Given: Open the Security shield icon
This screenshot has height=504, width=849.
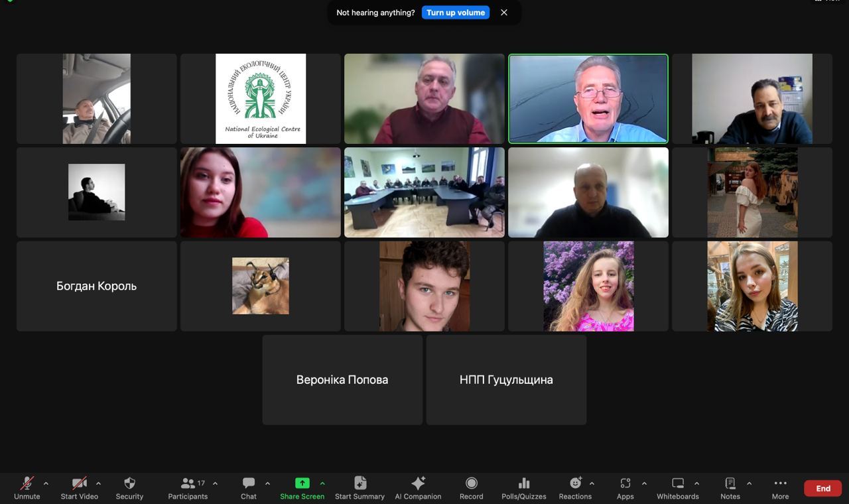Looking at the screenshot, I should [129, 484].
